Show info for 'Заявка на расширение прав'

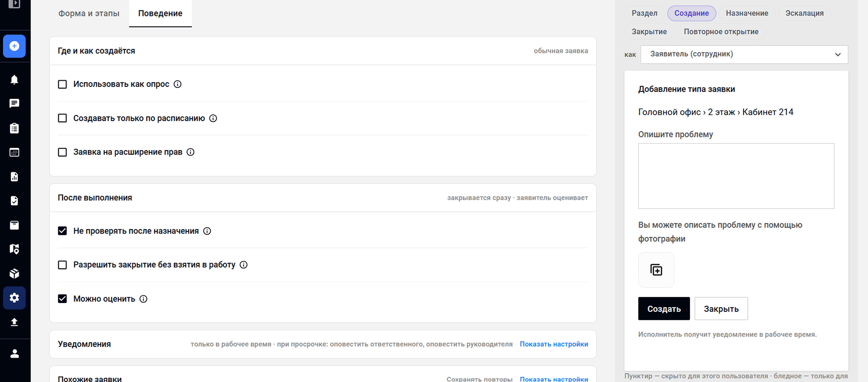(x=190, y=152)
